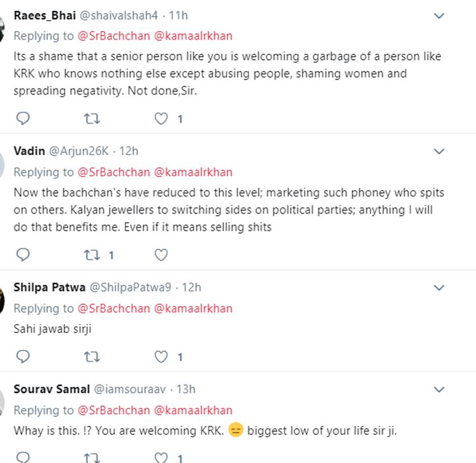Expand the chevron menu on Vadin's tweet
Screen dimensions: 476x463
440,151
